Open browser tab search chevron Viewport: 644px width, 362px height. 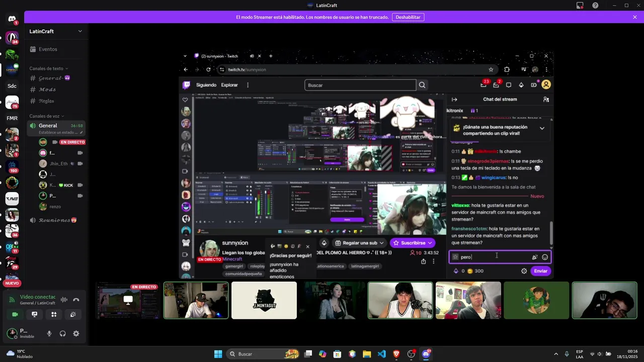tap(185, 56)
